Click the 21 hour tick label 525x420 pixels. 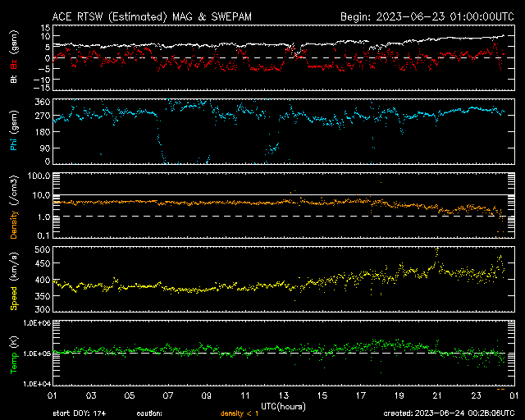(436, 395)
